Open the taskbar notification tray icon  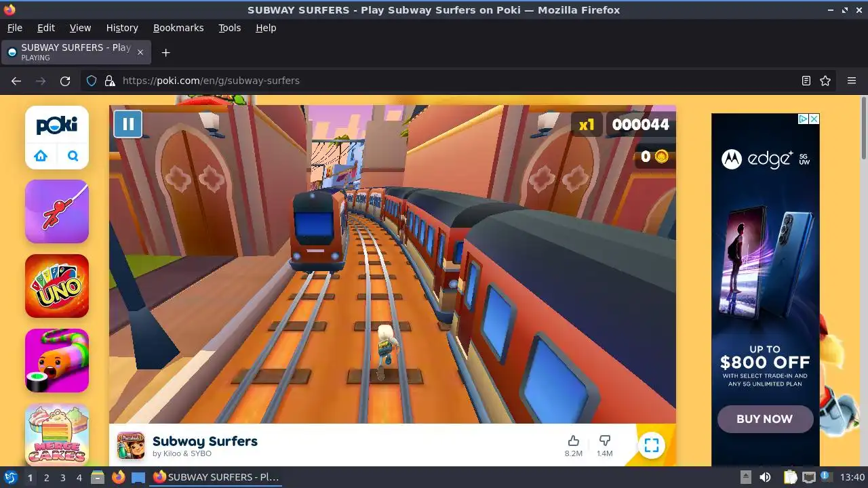(x=826, y=477)
